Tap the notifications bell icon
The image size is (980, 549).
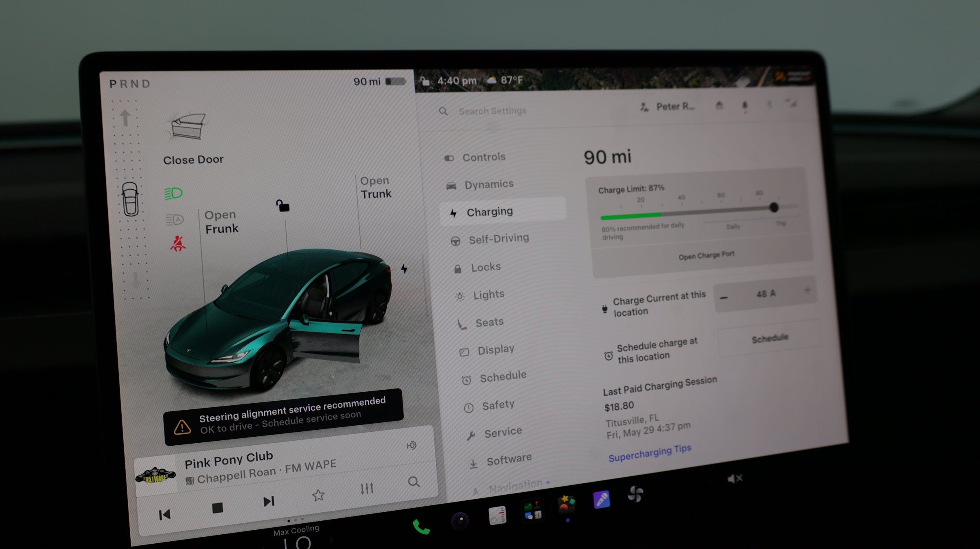(x=745, y=105)
